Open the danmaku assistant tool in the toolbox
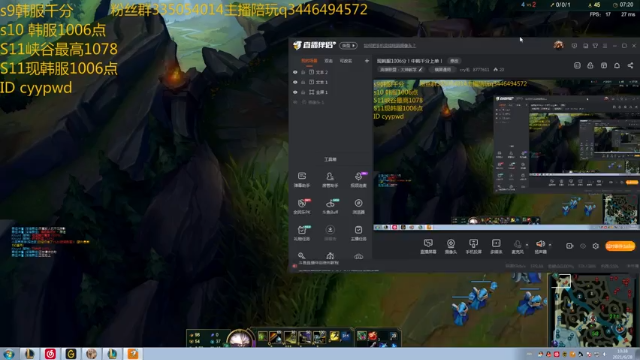Image resolution: width=640 pixels, height=360 pixels. (302, 179)
